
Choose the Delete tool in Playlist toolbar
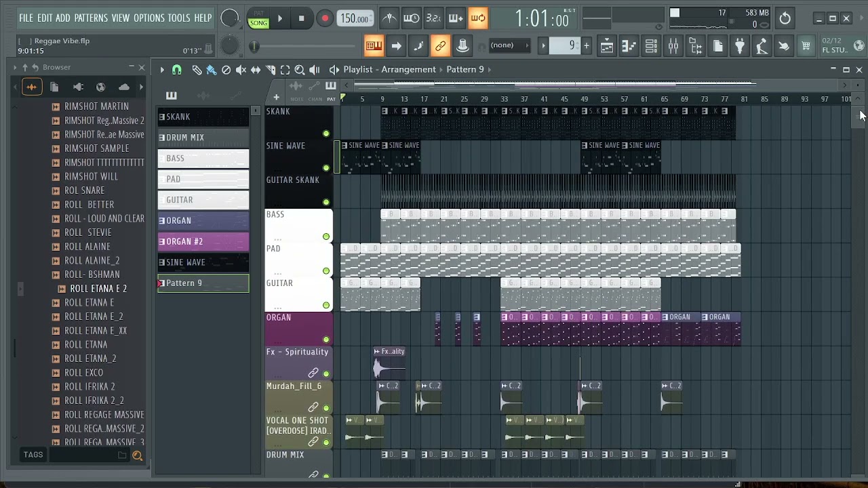tap(226, 69)
